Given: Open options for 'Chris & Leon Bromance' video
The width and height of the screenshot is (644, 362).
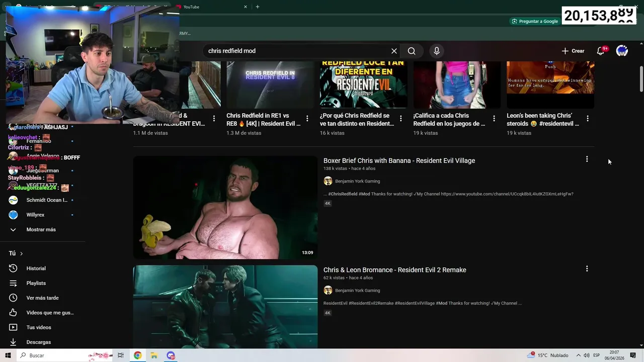Looking at the screenshot, I should pos(587,268).
